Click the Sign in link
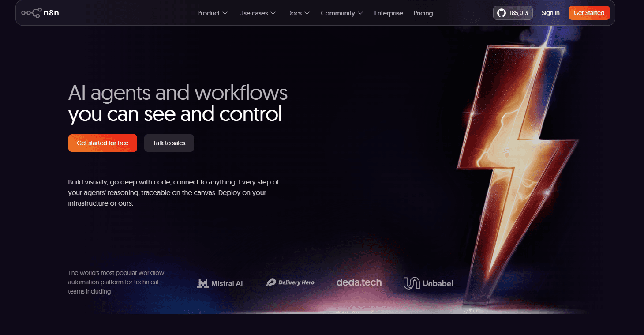 click(550, 13)
